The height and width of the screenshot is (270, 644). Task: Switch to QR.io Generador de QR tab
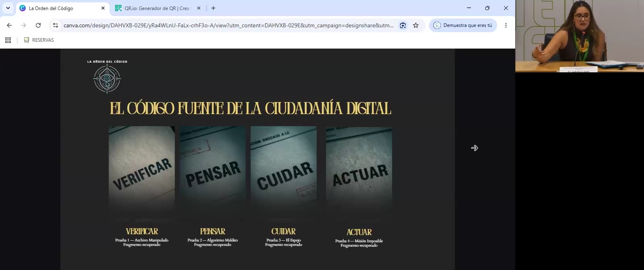coord(157,8)
